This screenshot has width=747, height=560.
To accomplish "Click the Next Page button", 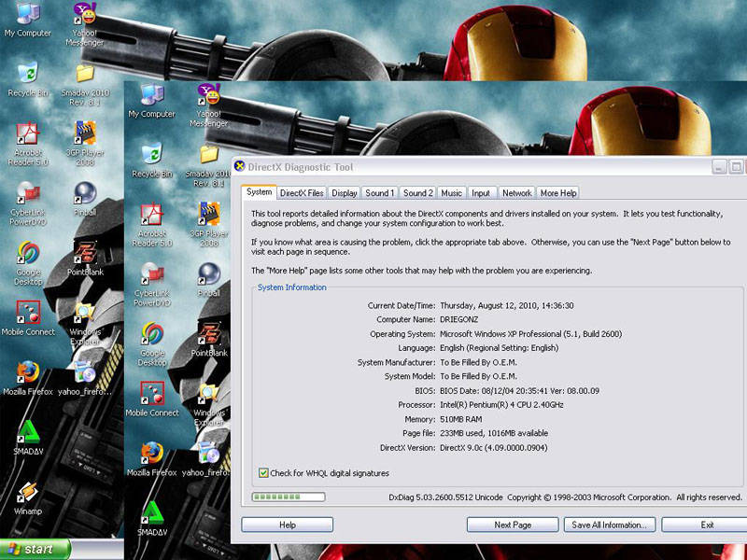I will [x=513, y=525].
